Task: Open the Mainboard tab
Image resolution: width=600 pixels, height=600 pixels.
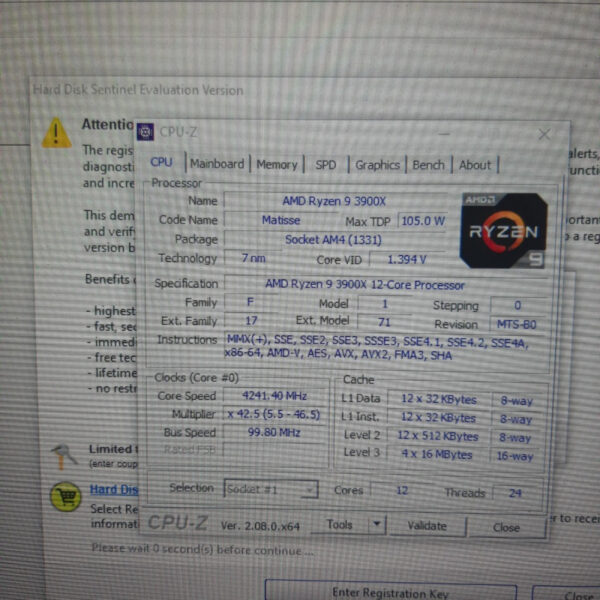Action: pyautogui.click(x=217, y=164)
